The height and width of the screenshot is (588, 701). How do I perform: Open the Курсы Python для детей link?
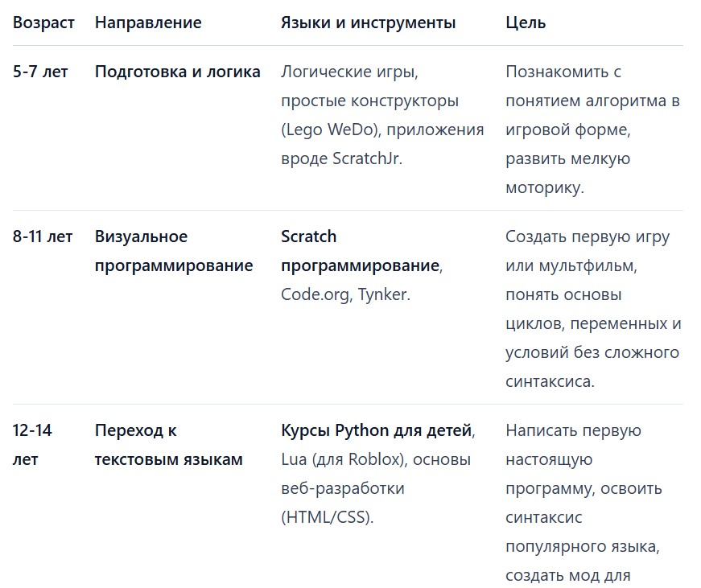[x=377, y=430]
